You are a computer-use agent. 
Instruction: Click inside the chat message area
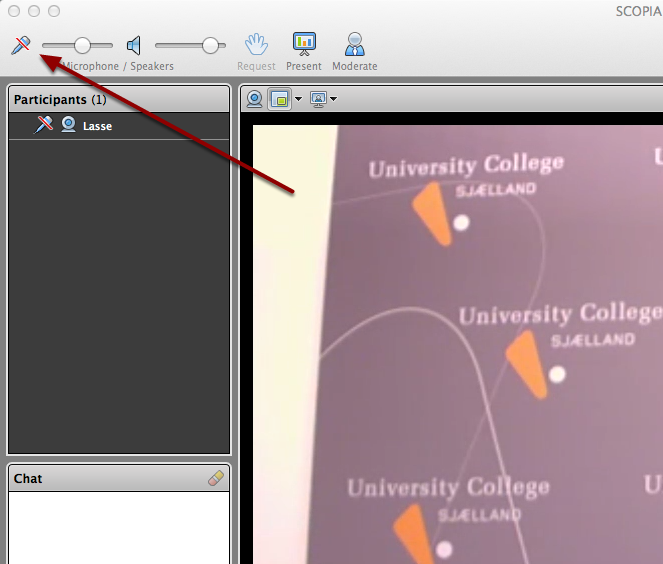(119, 528)
